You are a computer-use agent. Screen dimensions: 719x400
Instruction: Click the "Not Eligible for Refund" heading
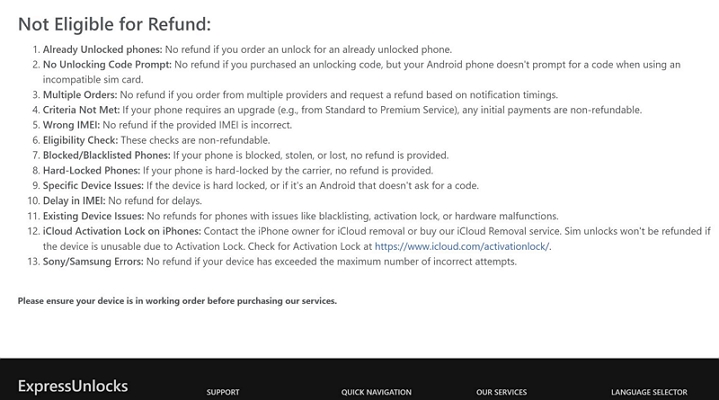point(114,24)
